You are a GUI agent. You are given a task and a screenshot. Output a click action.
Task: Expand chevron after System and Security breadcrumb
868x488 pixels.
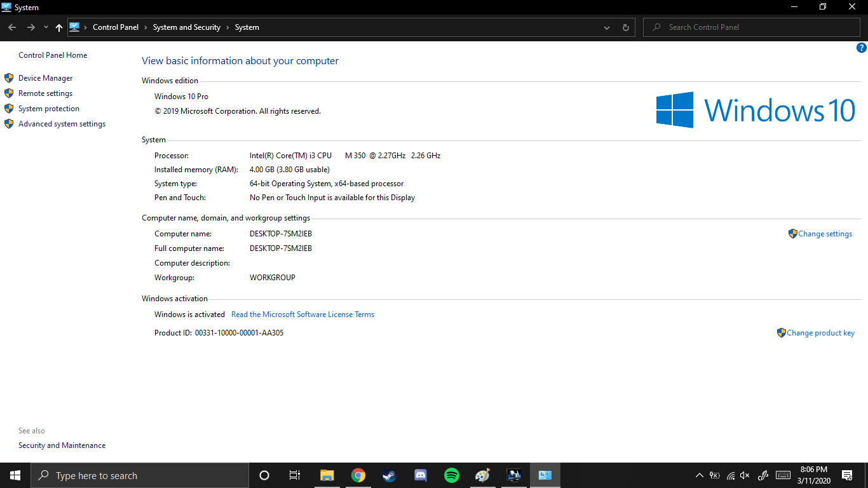[x=227, y=27]
